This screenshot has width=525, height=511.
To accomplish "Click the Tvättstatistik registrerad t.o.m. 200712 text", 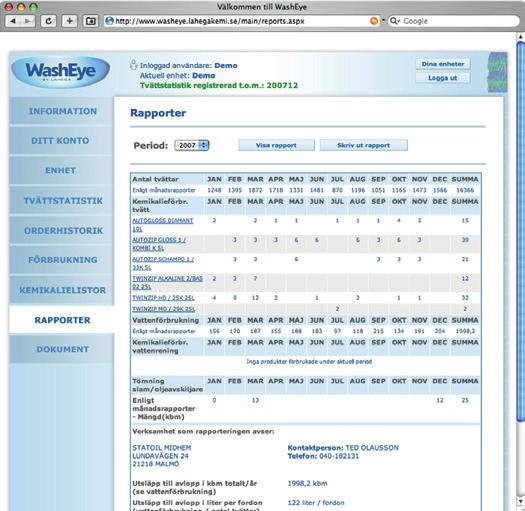I will tap(219, 85).
